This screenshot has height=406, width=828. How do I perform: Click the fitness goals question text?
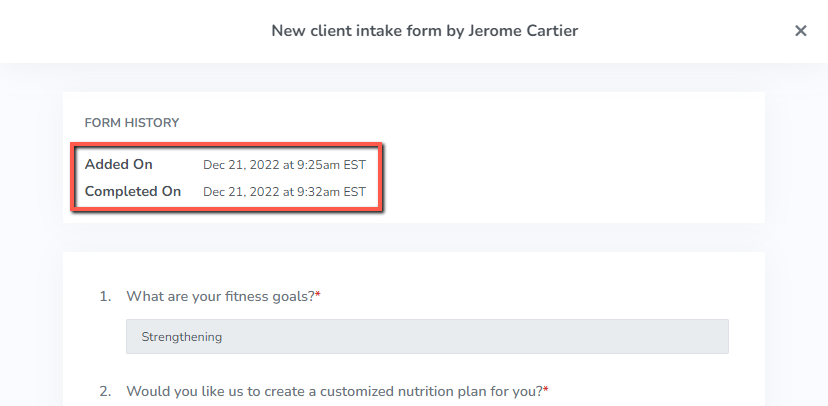point(220,297)
